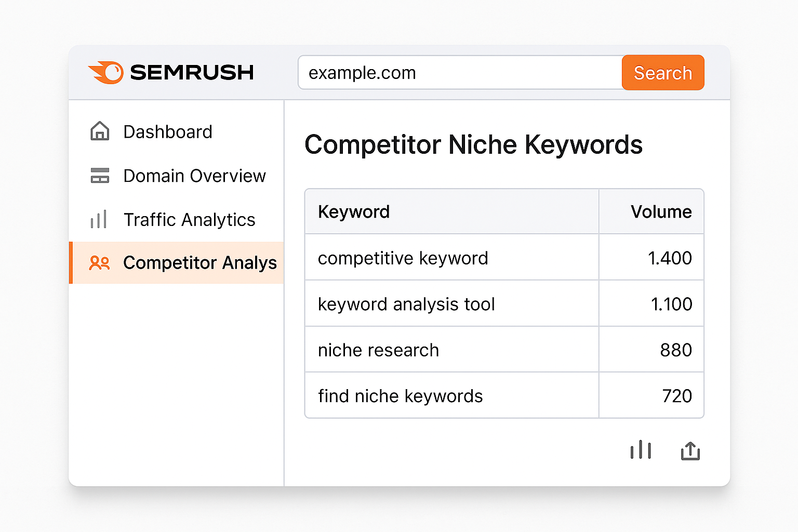This screenshot has height=532, width=798.
Task: Sort by the Volume column header
Action: 661,211
